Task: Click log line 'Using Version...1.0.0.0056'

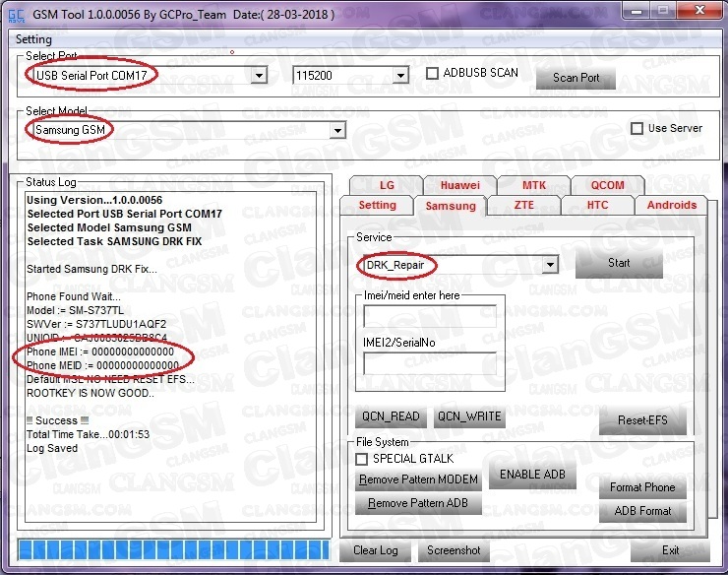Action: coord(94,200)
